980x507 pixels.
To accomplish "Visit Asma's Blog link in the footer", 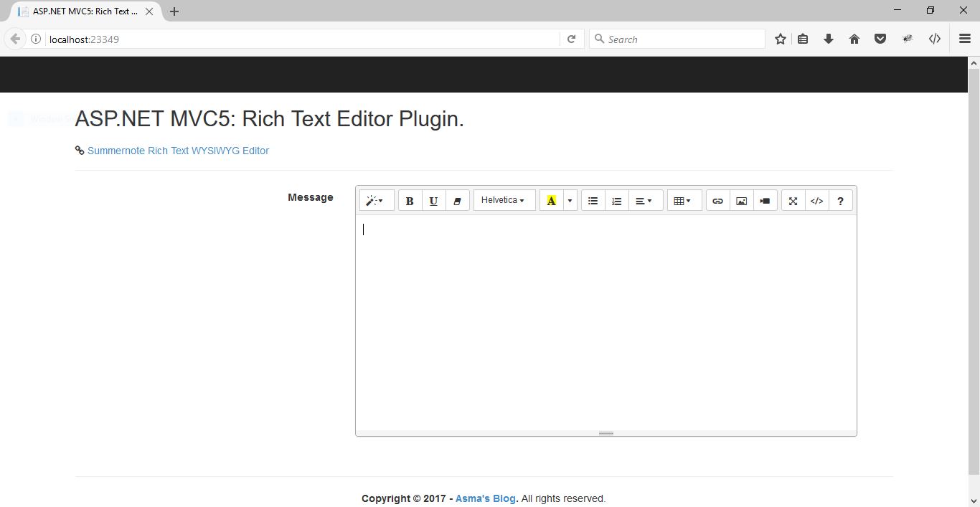I will [485, 498].
